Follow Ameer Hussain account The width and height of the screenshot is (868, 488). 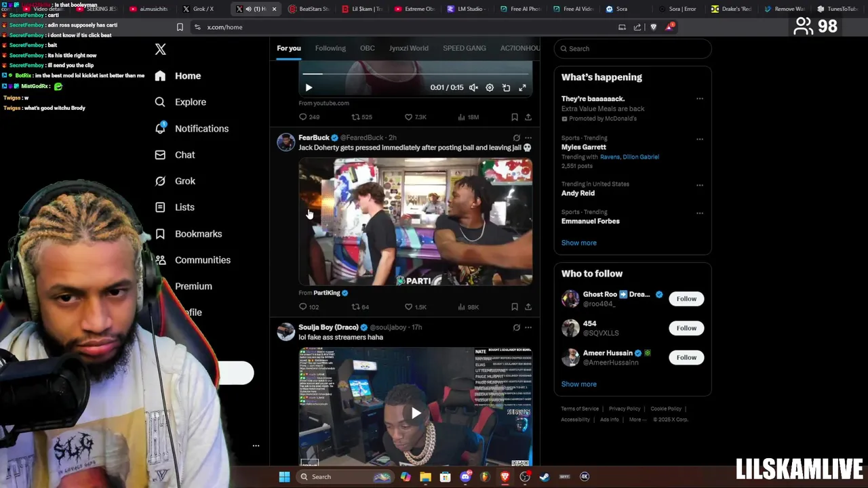click(686, 357)
